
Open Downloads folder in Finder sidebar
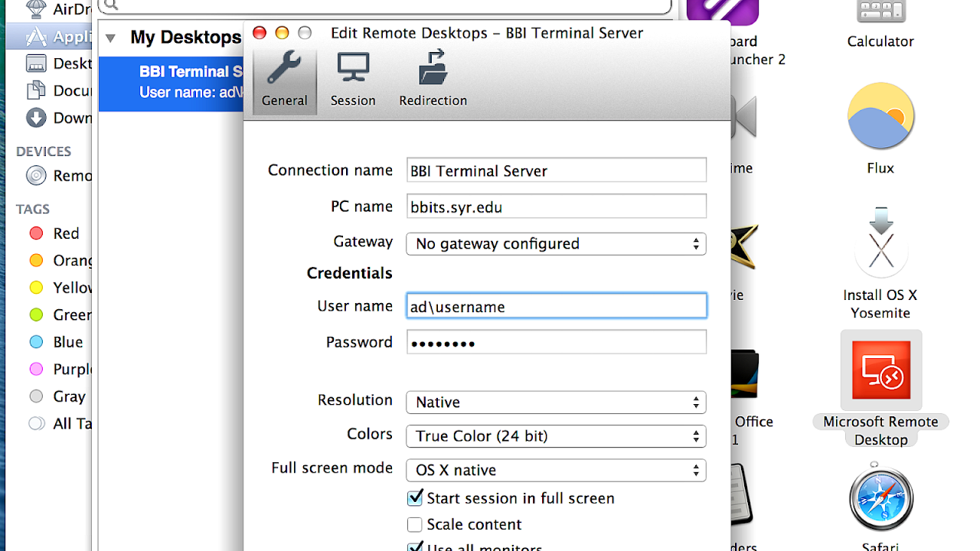(58, 118)
